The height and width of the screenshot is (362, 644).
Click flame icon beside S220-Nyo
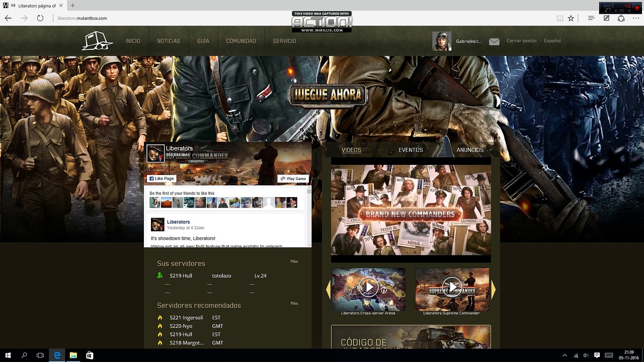tap(160, 326)
